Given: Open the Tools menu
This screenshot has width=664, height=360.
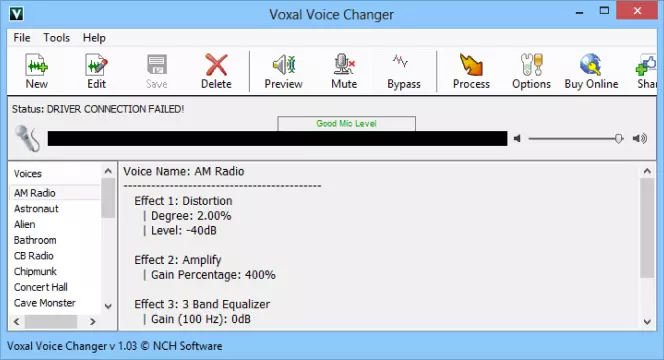Looking at the screenshot, I should click(x=56, y=38).
